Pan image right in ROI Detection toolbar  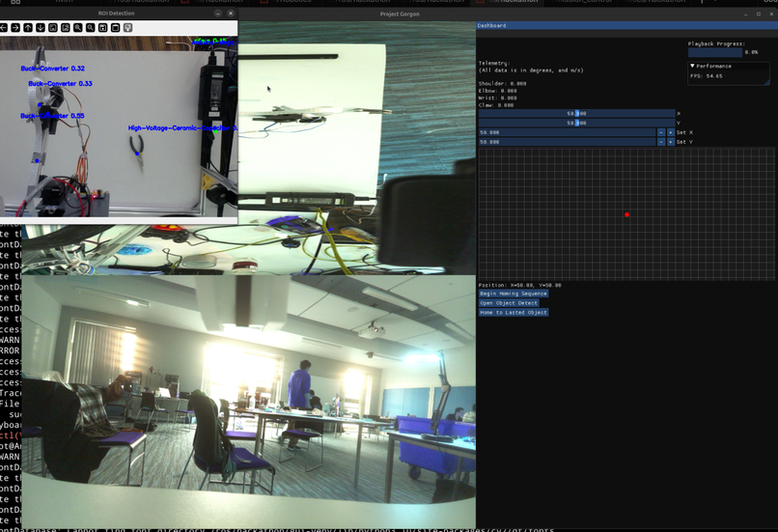click(15, 28)
